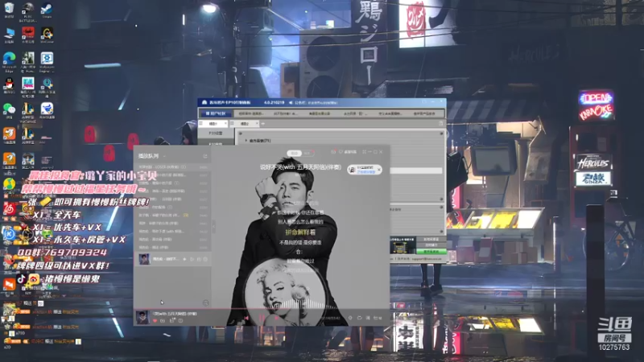The image size is (644, 362).
Task: Seek with the pink playback progress bar
Action: [262, 309]
